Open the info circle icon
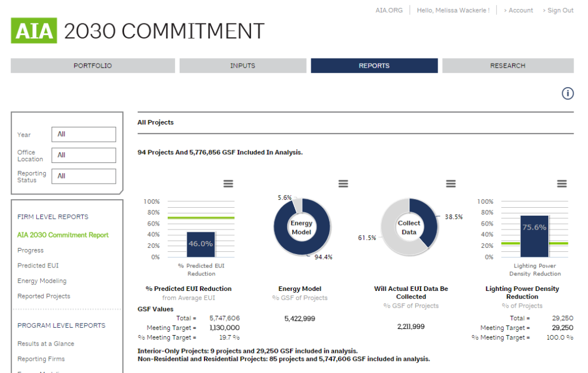This screenshot has height=373, width=588. point(567,94)
